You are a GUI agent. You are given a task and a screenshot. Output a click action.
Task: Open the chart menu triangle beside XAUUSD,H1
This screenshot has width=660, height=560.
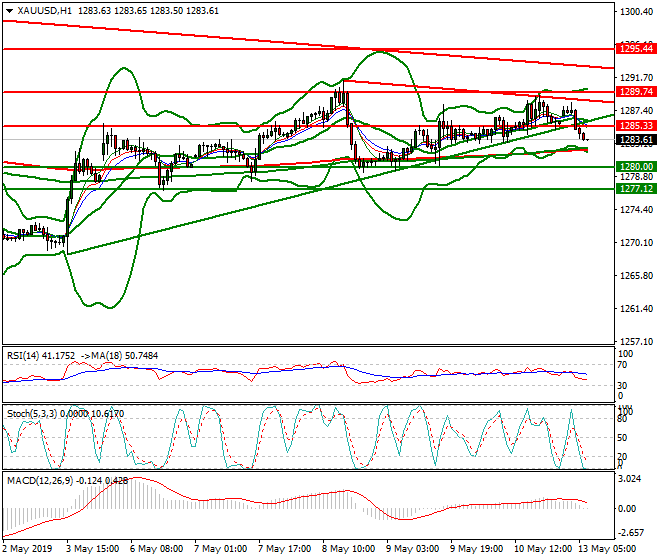pos(10,11)
